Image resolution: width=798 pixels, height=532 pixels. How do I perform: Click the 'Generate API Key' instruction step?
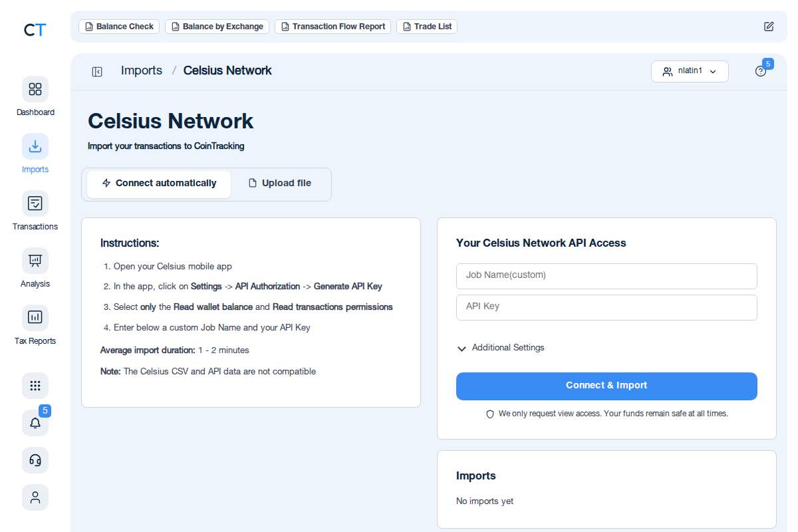[x=248, y=287]
